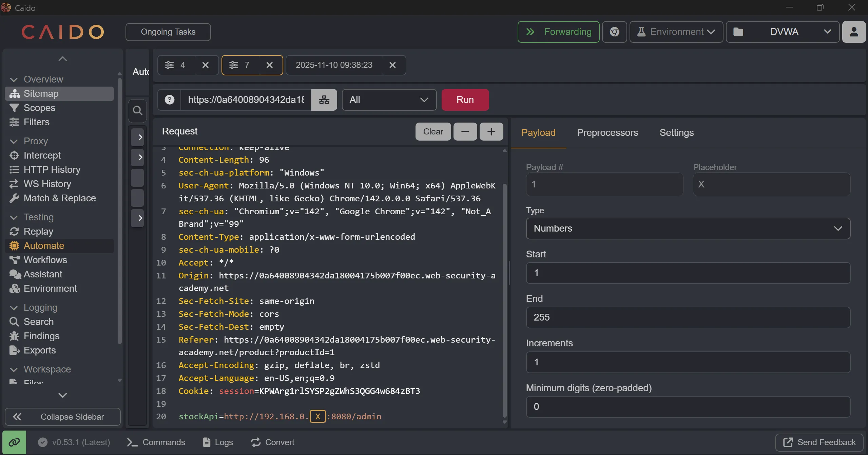Click the Clear placeholders button
The height and width of the screenshot is (455, 868).
pos(433,131)
